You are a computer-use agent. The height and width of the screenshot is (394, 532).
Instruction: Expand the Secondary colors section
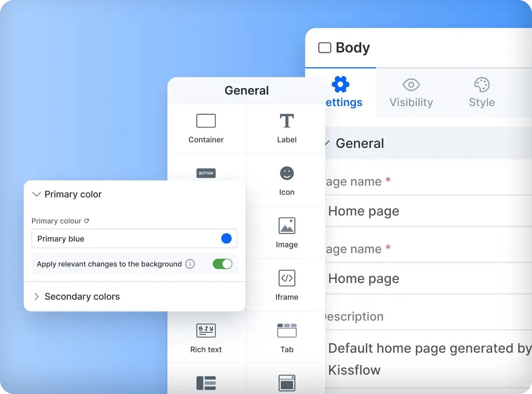(37, 297)
